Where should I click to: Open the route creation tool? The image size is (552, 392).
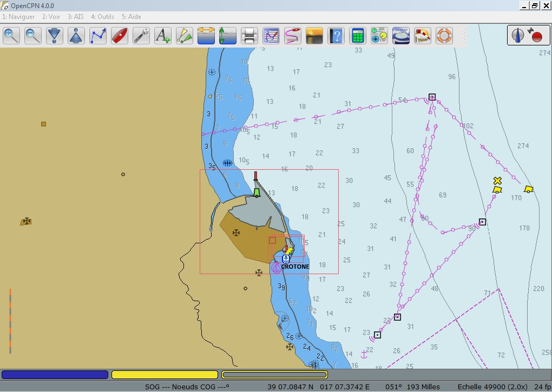(x=98, y=36)
